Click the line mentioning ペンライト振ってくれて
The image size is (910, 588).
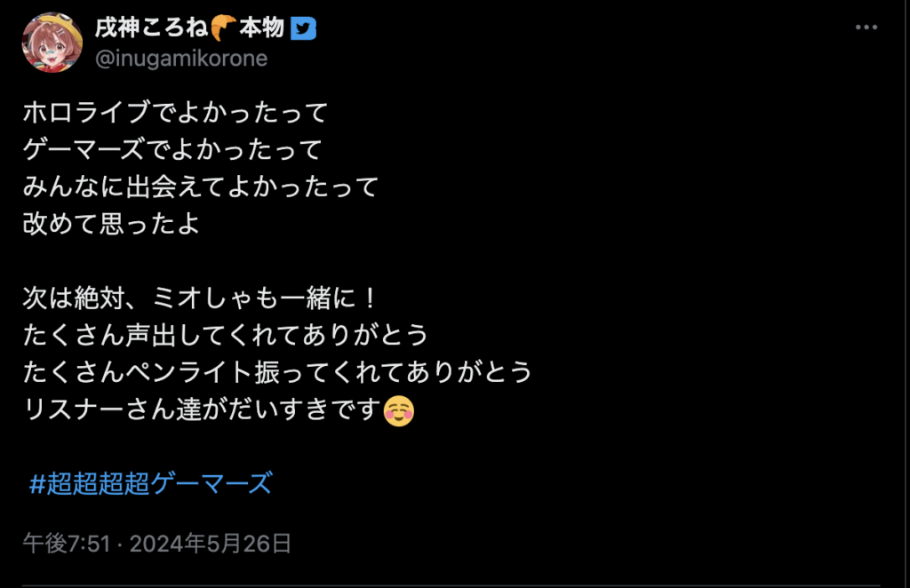[x=277, y=372]
